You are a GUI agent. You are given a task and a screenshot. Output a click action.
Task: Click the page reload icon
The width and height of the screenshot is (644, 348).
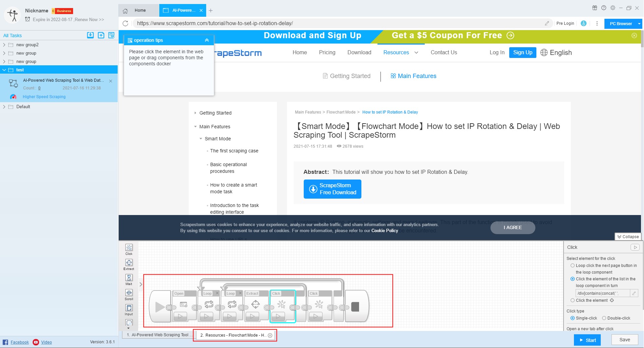pyautogui.click(x=125, y=23)
